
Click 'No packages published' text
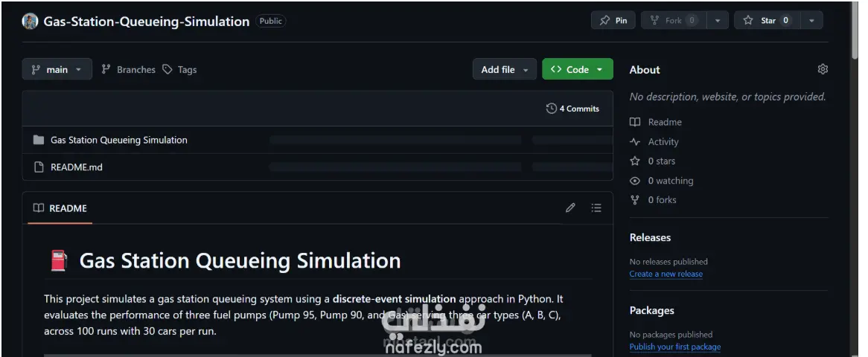(x=671, y=335)
